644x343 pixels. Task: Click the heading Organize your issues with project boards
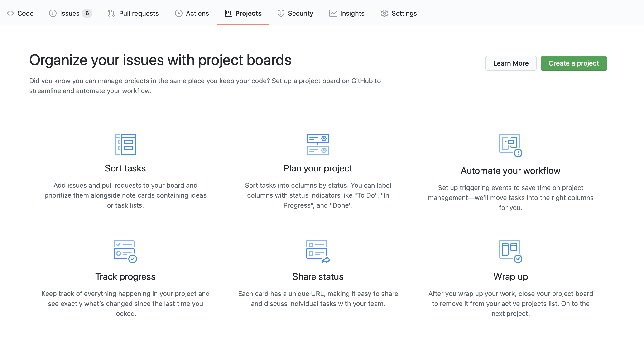[160, 60]
